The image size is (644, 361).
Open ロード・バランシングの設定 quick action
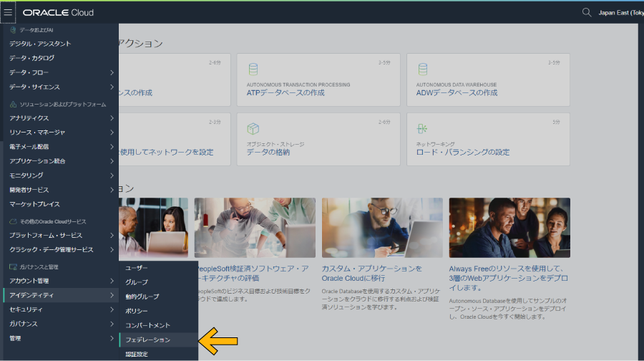pos(463,152)
